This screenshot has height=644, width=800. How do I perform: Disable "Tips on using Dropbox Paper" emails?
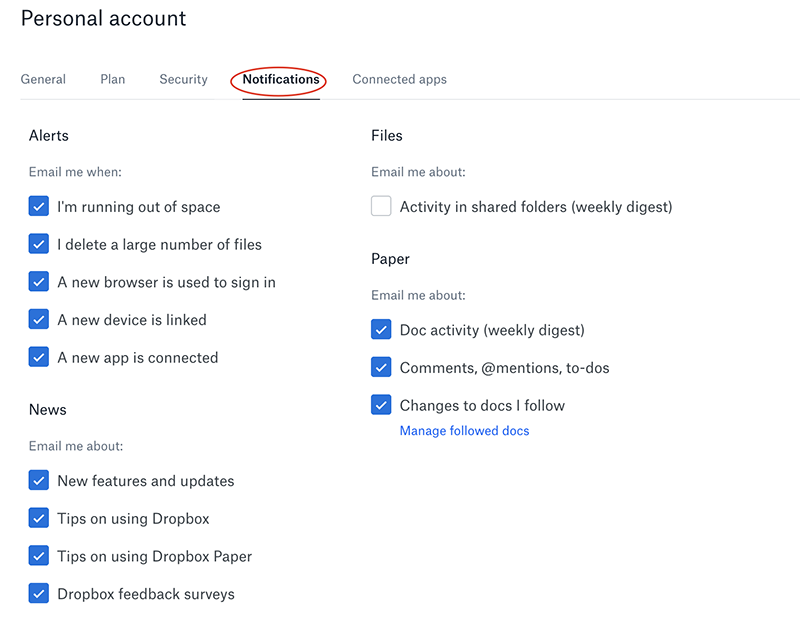pos(39,556)
